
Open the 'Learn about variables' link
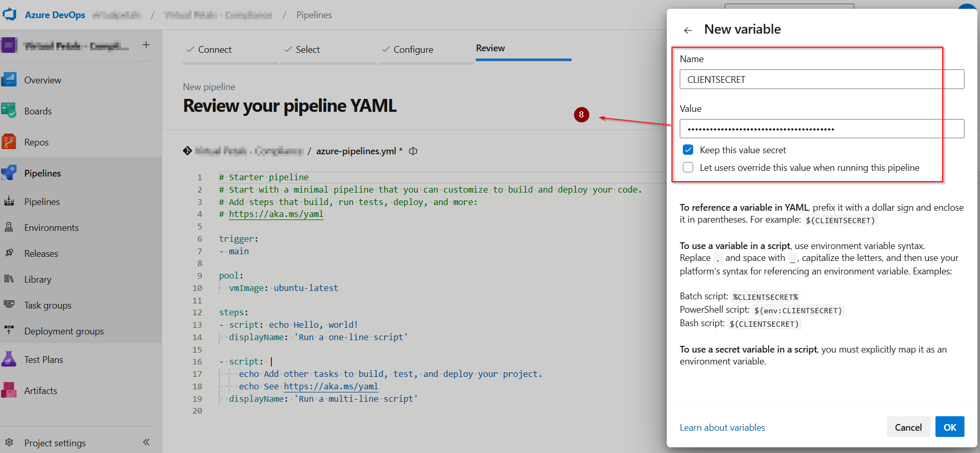tap(722, 428)
